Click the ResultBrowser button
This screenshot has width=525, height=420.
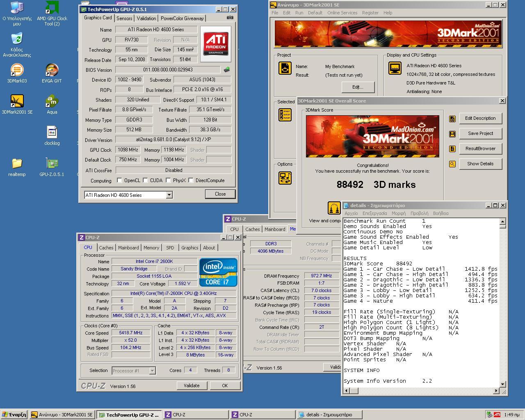pos(480,149)
